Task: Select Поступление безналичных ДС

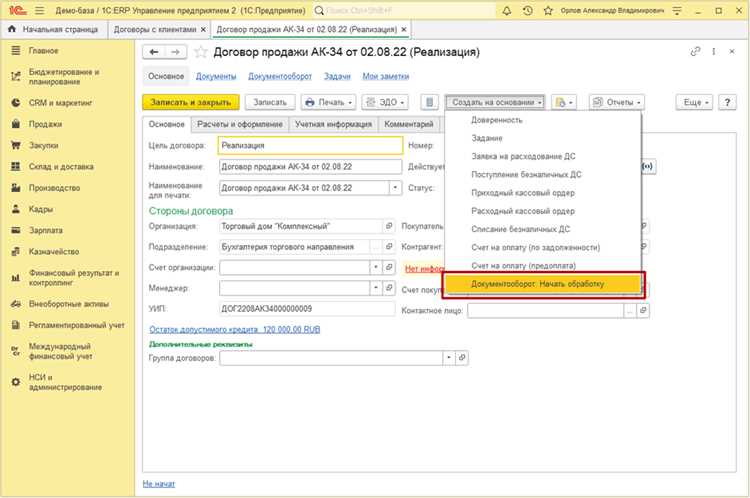Action: pos(544,174)
